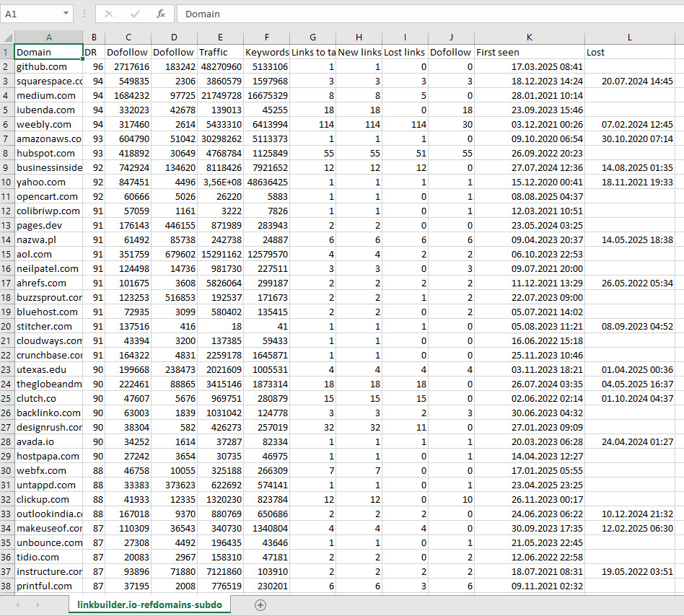Click the Cancel (X) formula bar icon
Screen dimensions: 684x616
(x=109, y=14)
